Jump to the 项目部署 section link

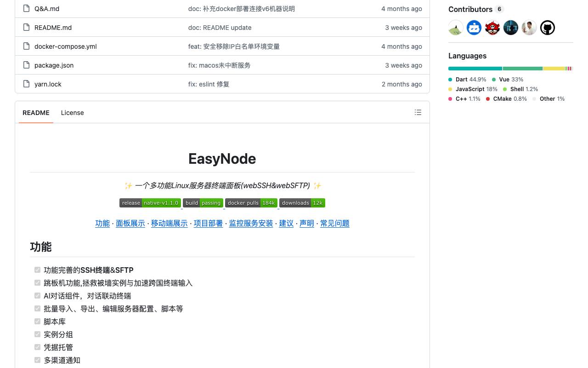pyautogui.click(x=208, y=223)
